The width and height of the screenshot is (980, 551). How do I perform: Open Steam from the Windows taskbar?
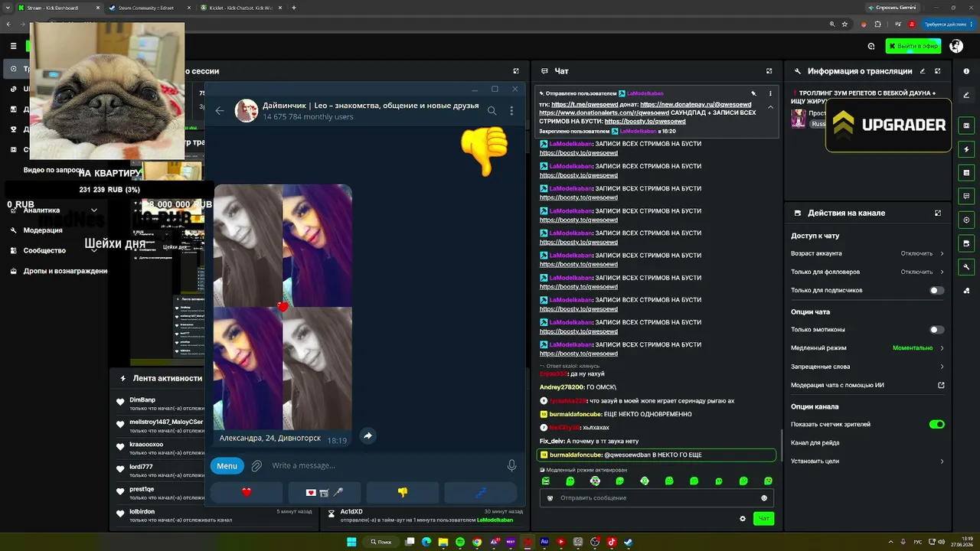(x=629, y=542)
